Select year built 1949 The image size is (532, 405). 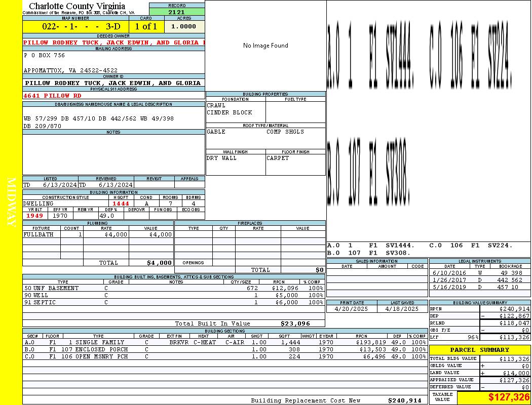click(34, 216)
